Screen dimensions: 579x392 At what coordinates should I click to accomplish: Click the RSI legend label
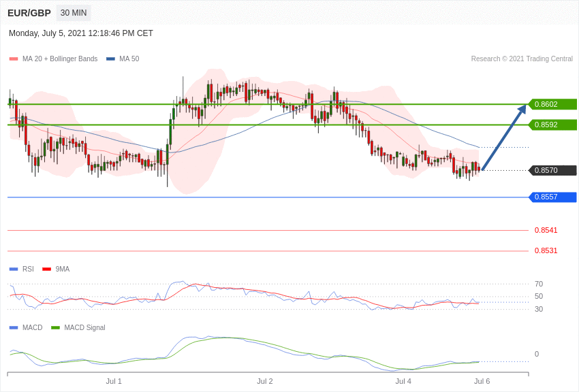coord(28,269)
